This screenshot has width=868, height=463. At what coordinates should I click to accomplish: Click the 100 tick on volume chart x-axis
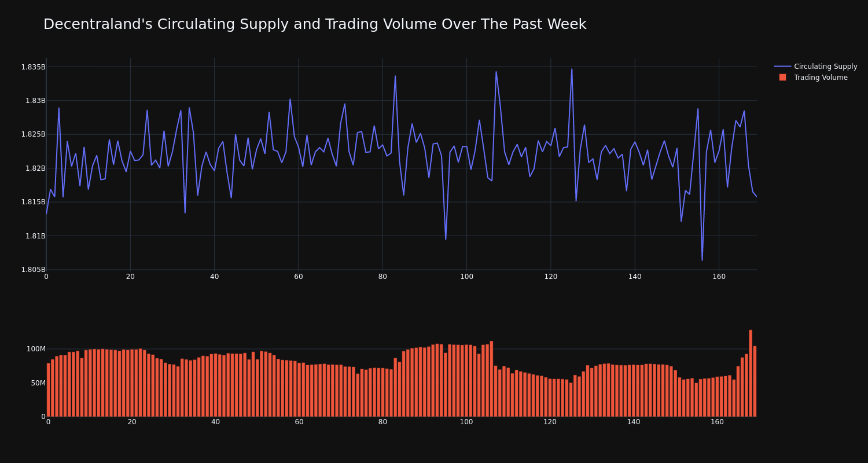click(466, 422)
